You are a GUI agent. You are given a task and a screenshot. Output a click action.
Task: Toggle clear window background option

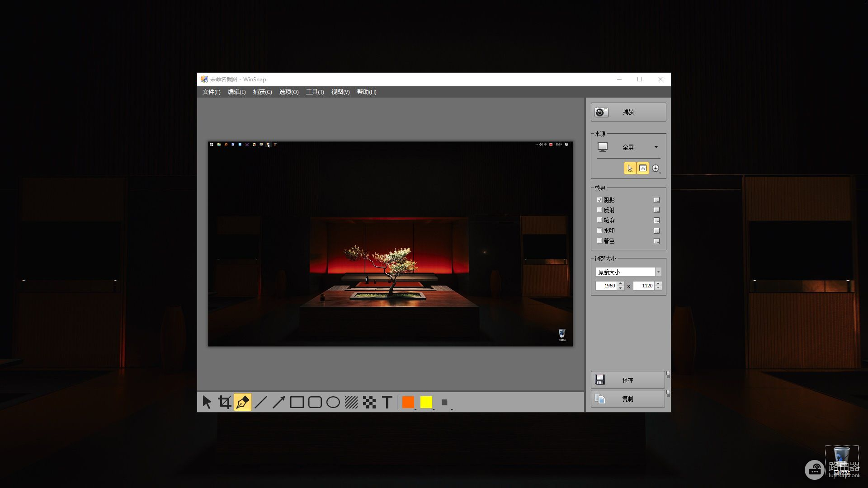[x=643, y=168]
